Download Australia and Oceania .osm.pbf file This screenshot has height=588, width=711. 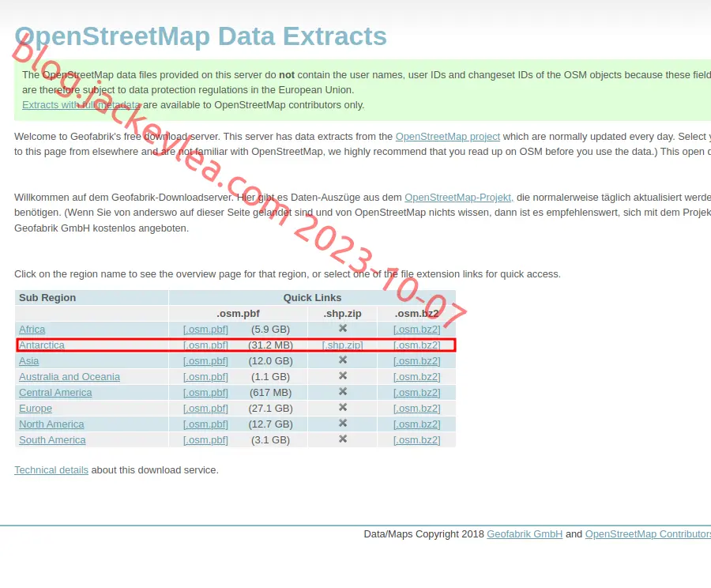[205, 377]
